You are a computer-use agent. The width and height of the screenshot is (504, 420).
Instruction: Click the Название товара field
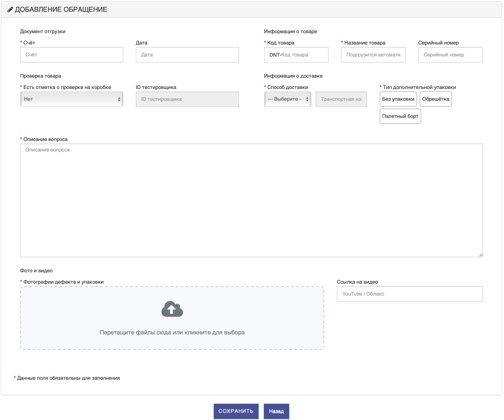click(x=373, y=55)
